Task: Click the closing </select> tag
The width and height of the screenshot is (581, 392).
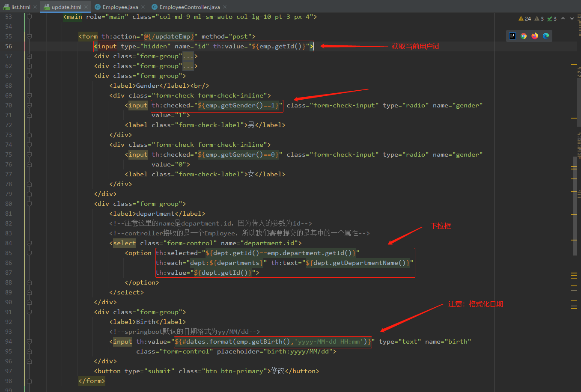Action: coord(126,292)
